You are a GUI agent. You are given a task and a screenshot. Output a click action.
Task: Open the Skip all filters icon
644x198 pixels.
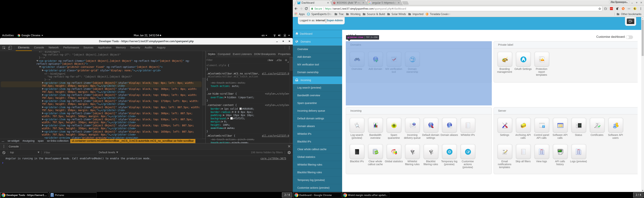pyautogui.click(x=523, y=152)
